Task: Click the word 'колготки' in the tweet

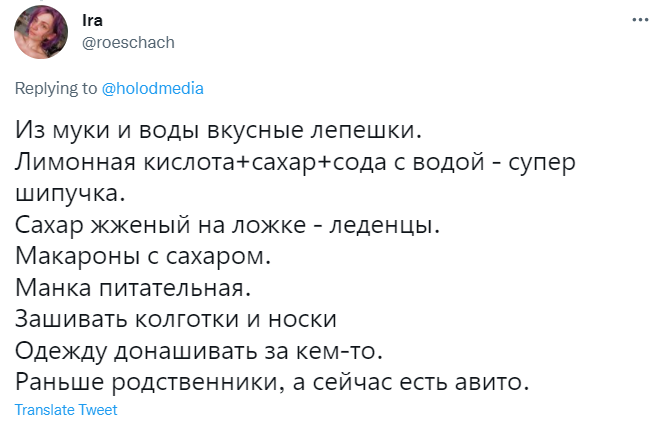Action: (187, 319)
